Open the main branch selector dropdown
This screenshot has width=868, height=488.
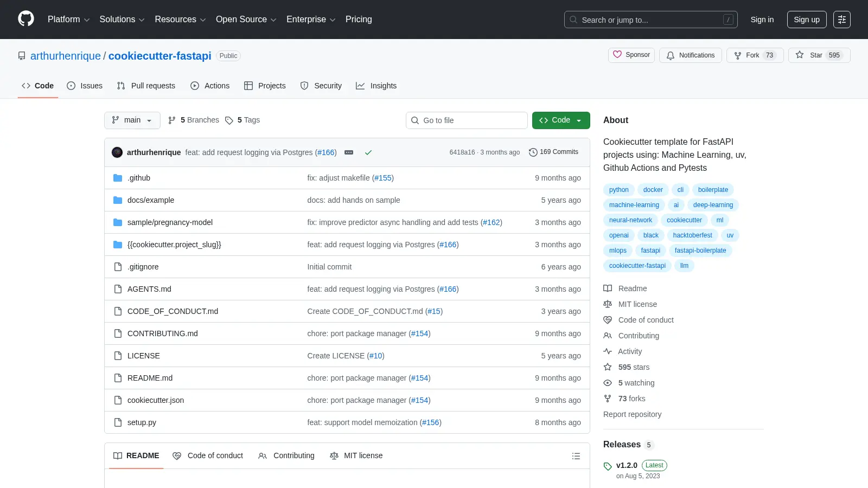[132, 120]
